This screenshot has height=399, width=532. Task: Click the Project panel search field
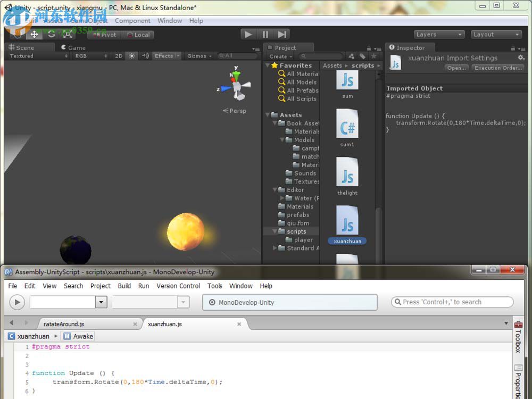coord(321,56)
